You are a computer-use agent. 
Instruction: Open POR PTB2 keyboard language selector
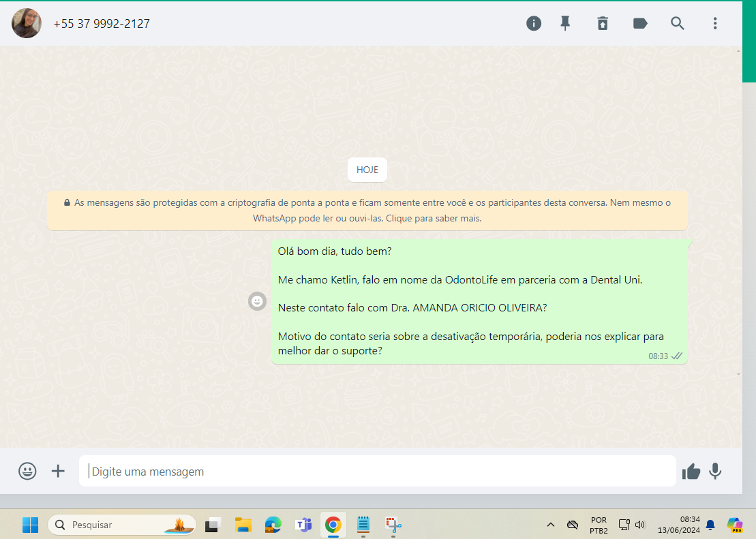[599, 525]
